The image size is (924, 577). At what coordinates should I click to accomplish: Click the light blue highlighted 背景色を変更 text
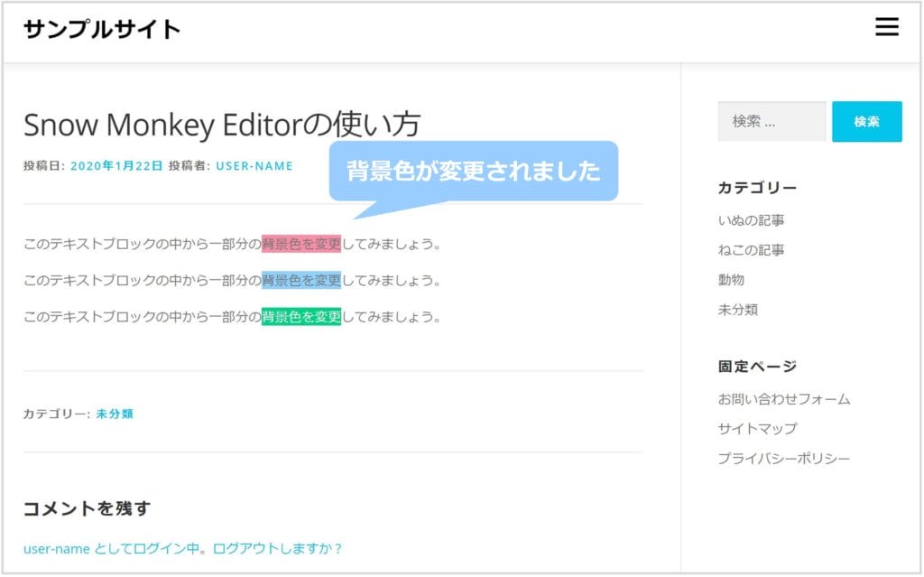pos(301,280)
